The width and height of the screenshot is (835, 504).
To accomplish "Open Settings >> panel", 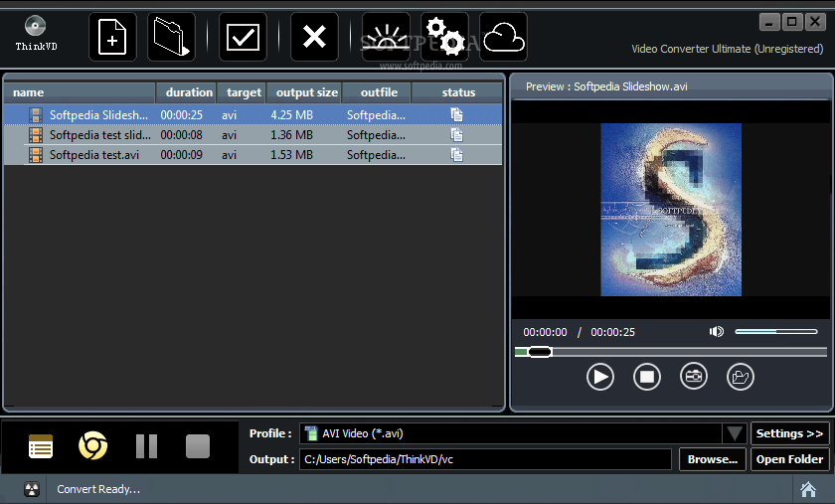I will click(x=789, y=433).
